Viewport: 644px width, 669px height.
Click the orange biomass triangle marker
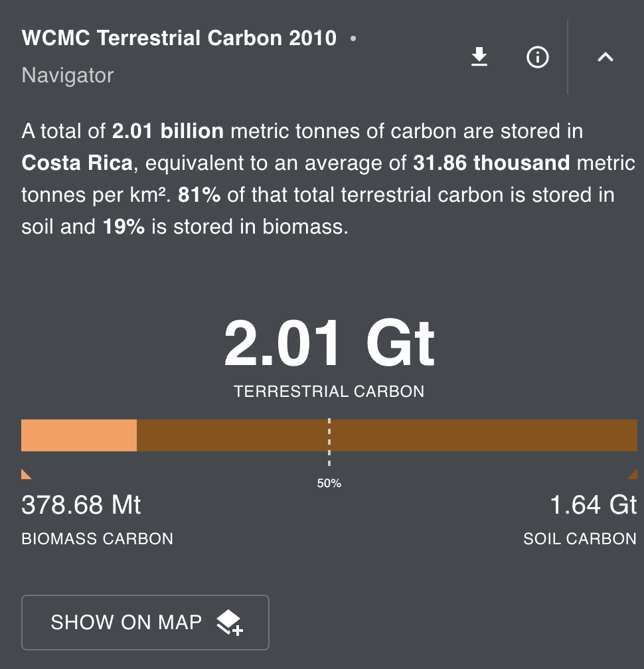[x=26, y=473]
